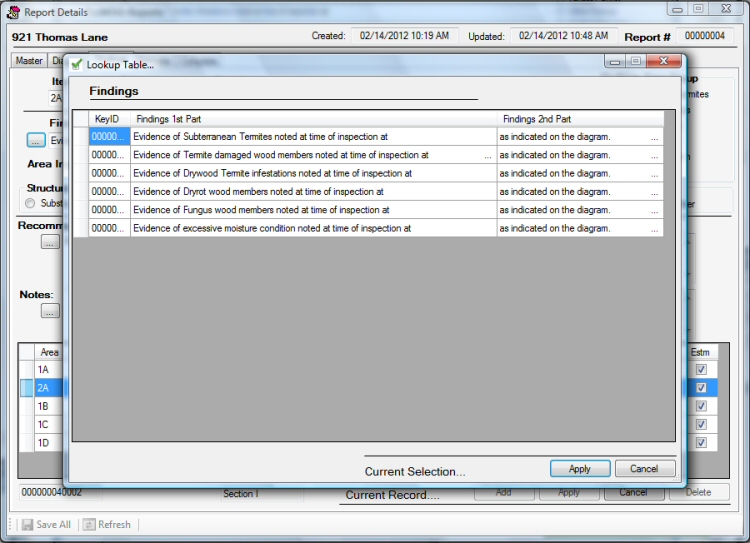The width and height of the screenshot is (750, 543).
Task: Select the Subst radio button under Structure
Action: pos(30,203)
